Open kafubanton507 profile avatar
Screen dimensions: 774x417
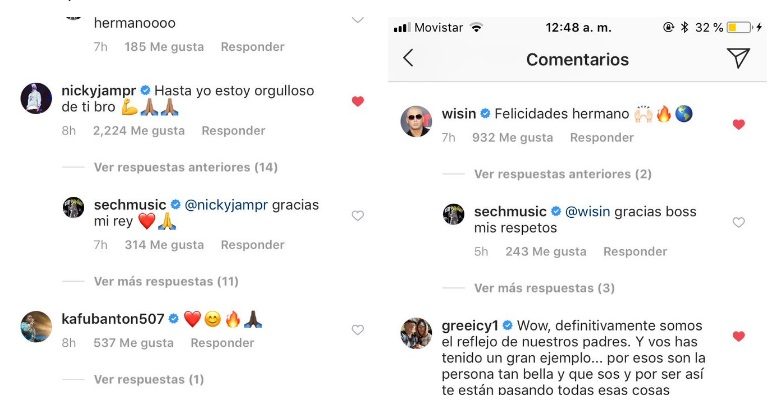[x=38, y=326]
